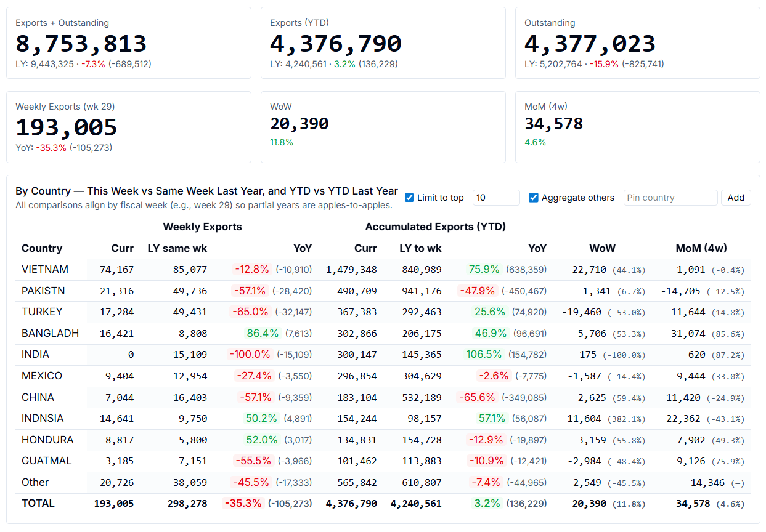
Task: Select the PAKISTN row label
Action: [43, 291]
